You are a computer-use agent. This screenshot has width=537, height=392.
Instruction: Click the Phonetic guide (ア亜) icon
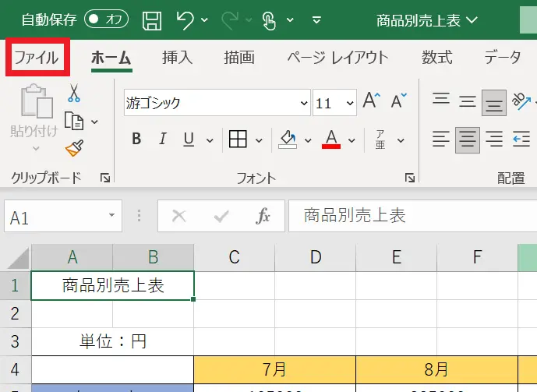(x=380, y=139)
